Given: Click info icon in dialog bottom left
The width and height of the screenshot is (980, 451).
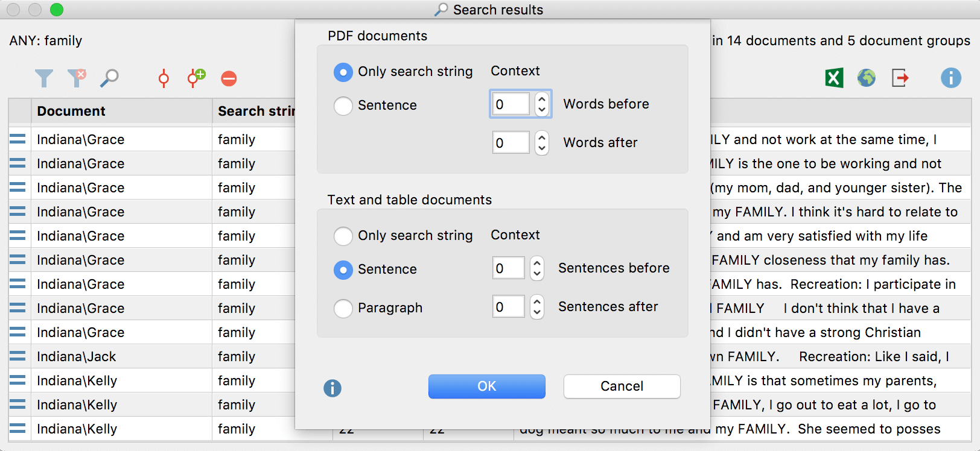Looking at the screenshot, I should [x=332, y=388].
